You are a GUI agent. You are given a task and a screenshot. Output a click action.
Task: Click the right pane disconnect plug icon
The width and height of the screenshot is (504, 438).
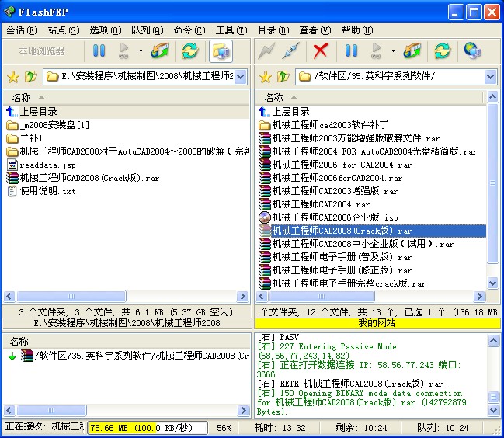tap(291, 50)
